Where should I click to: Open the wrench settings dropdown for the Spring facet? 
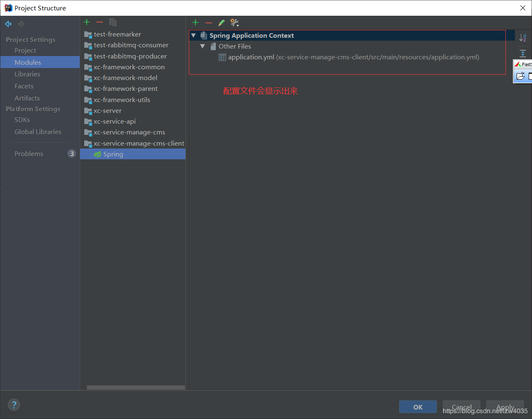click(235, 22)
